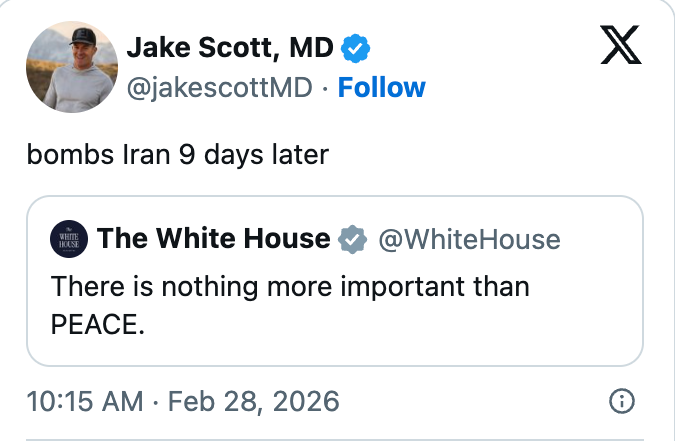675x441 pixels.
Task: Click the Feb 28, 2026 date
Action: point(253,402)
